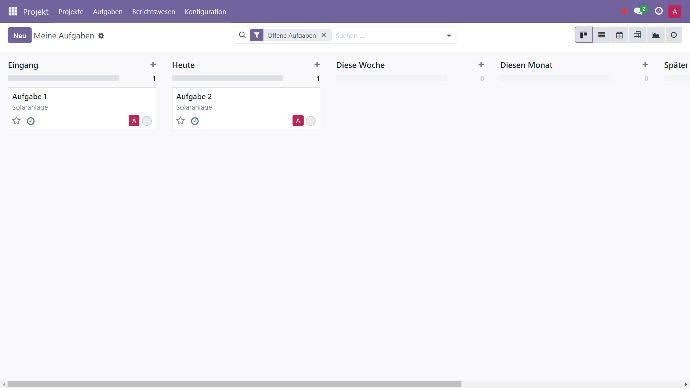Add a task in Eingang column
Image resolution: width=690 pixels, height=388 pixels.
[153, 65]
